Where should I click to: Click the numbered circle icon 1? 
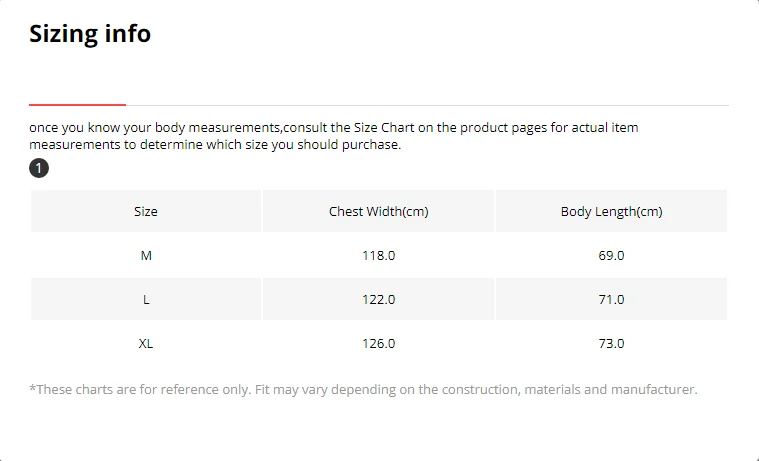tap(39, 169)
